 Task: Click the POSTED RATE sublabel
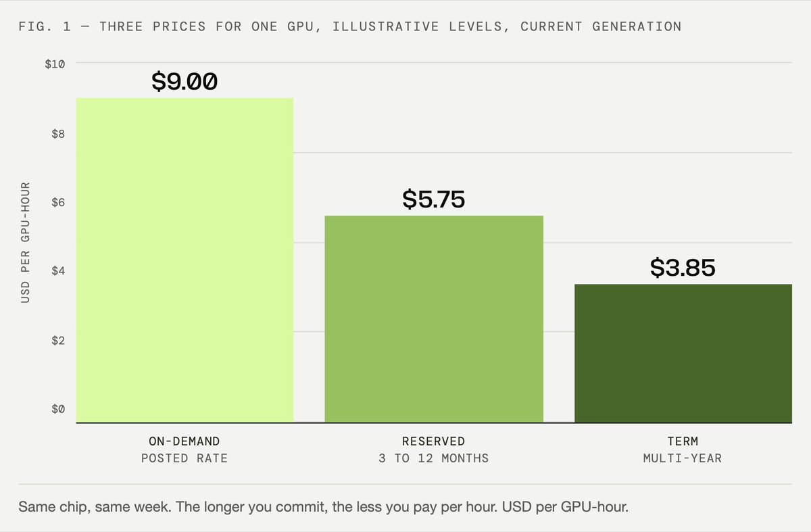[x=185, y=458]
